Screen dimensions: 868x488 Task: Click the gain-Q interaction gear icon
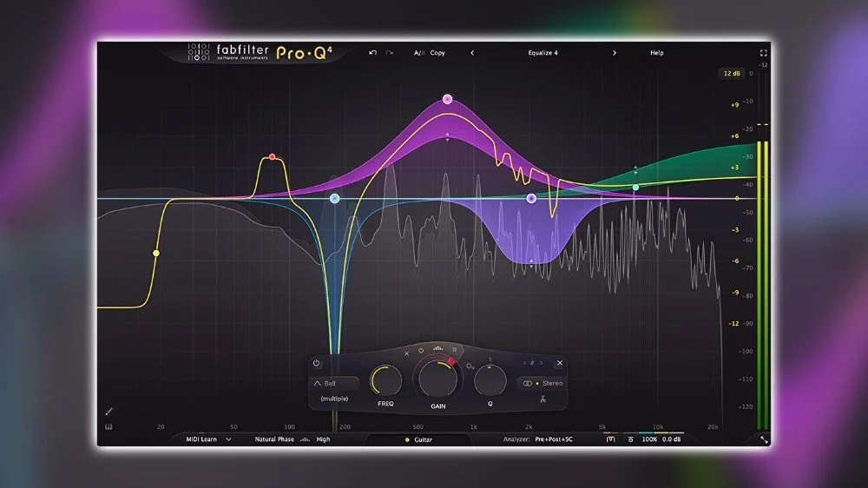470,366
